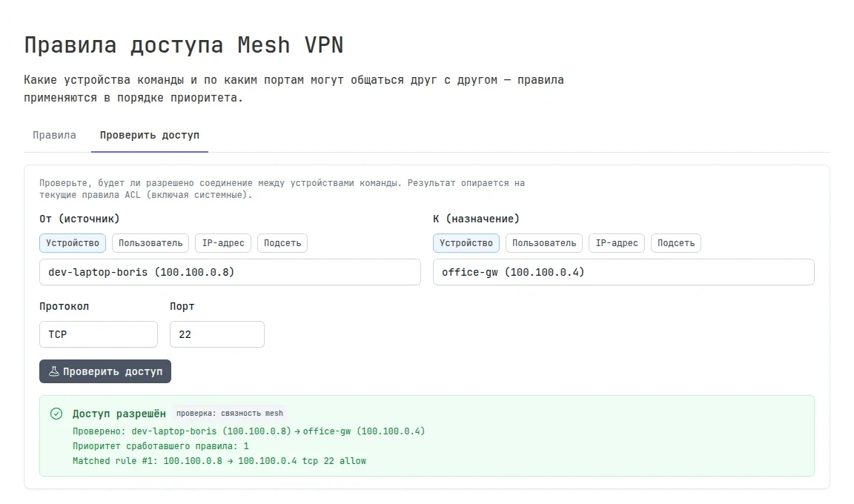This screenshot has height=504, width=854.
Task: Open the Проверить доступ tab
Action: point(149,135)
